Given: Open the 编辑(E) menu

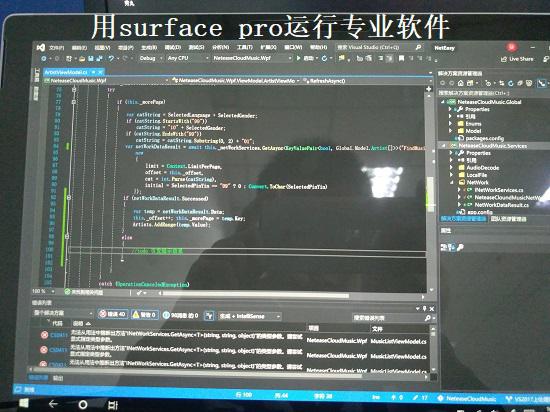Looking at the screenshot, I should coord(79,47).
